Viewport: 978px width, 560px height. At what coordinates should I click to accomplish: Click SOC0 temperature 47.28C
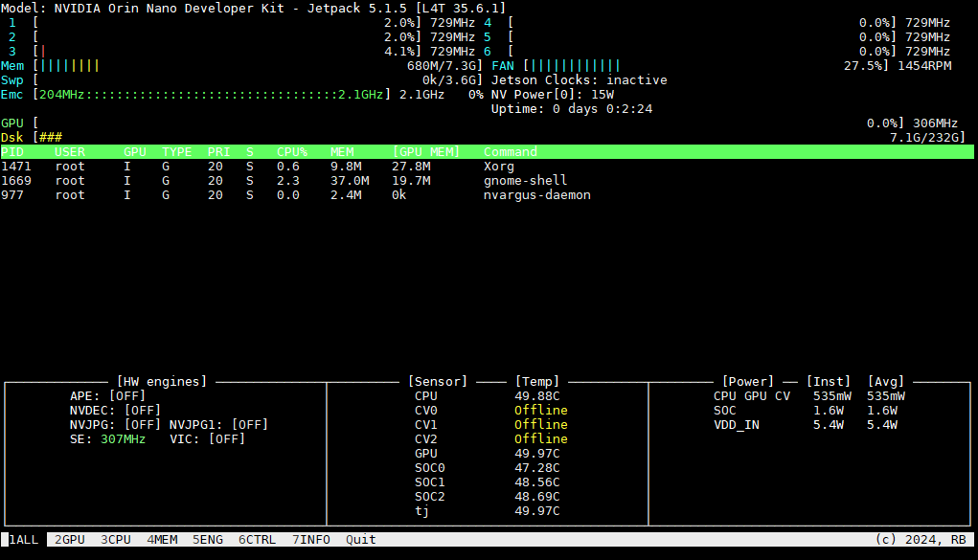[x=537, y=468]
